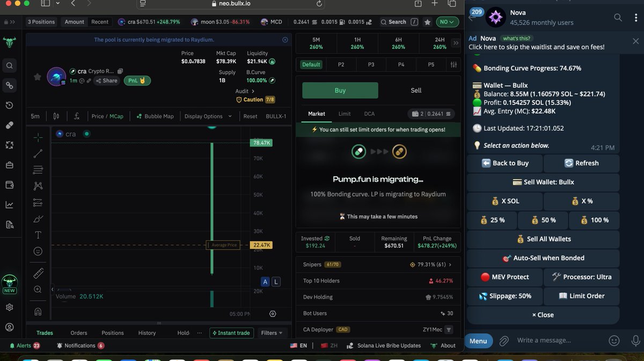The height and width of the screenshot is (361, 644).
Task: Toggle Instant trade mode
Action: point(231,333)
